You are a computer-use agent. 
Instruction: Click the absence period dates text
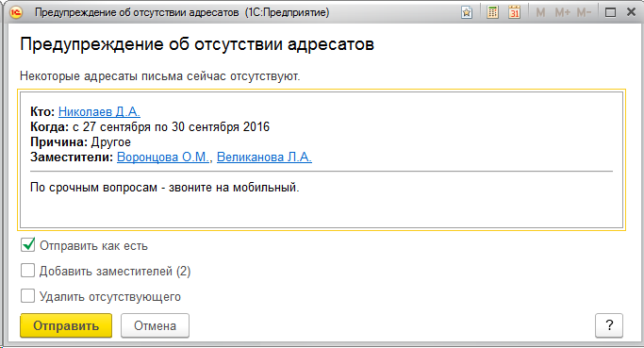(171, 127)
